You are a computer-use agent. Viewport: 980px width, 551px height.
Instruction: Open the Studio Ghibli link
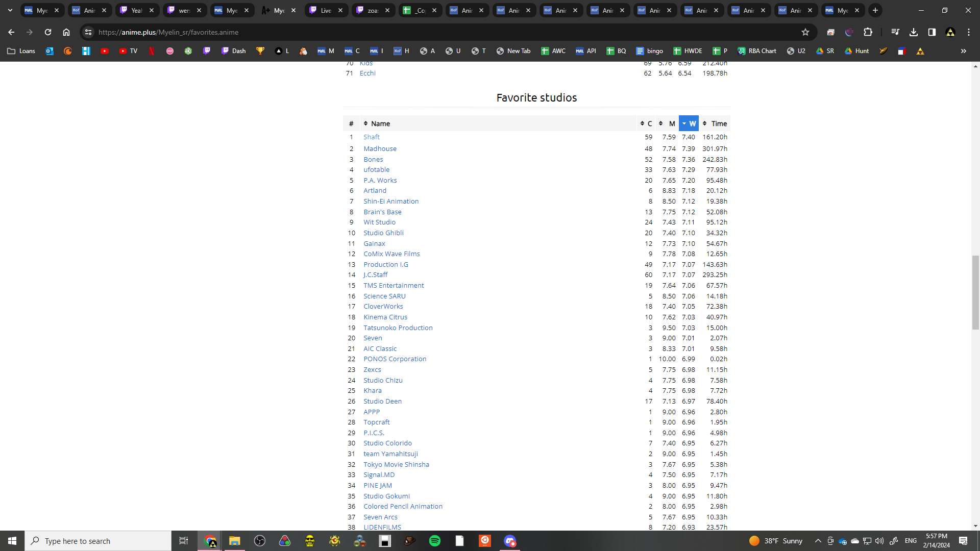(x=383, y=233)
